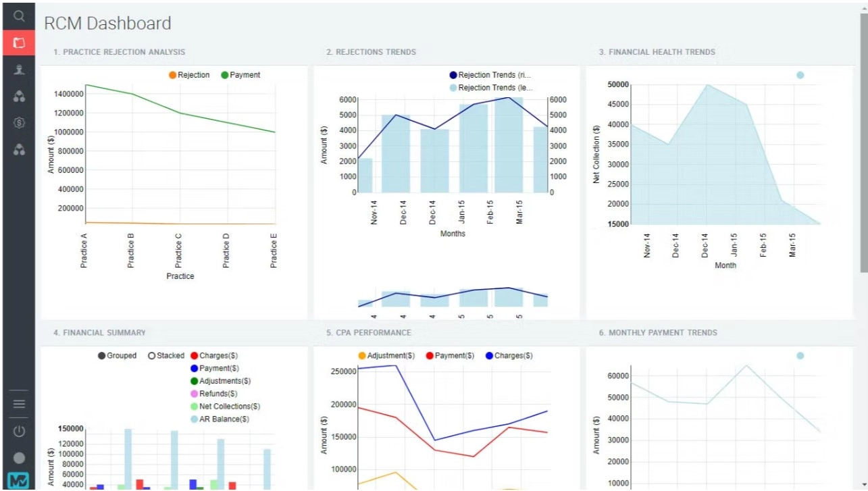Open the Financial Health Trends panel header
This screenshot has width=868, height=491.
click(x=657, y=52)
